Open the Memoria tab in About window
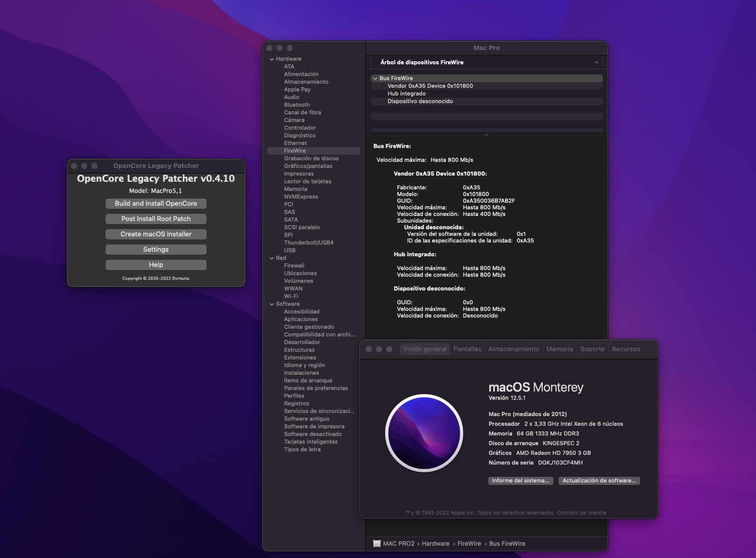 [560, 349]
